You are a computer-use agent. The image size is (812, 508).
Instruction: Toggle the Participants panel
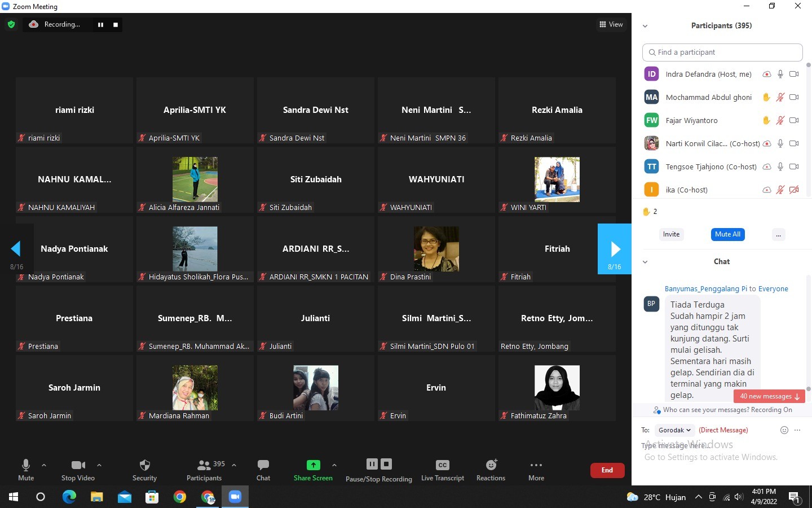coord(204,465)
